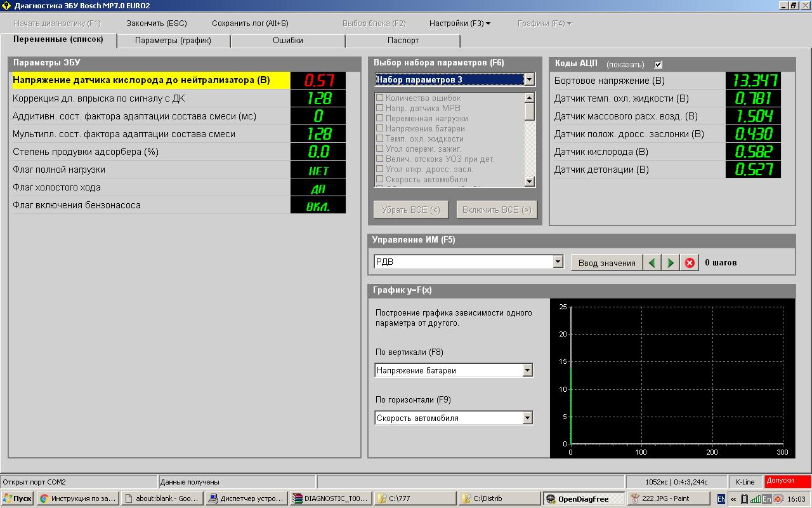812x508 pixels.
Task: Expand hidden tray icons chevron
Action: click(x=734, y=499)
